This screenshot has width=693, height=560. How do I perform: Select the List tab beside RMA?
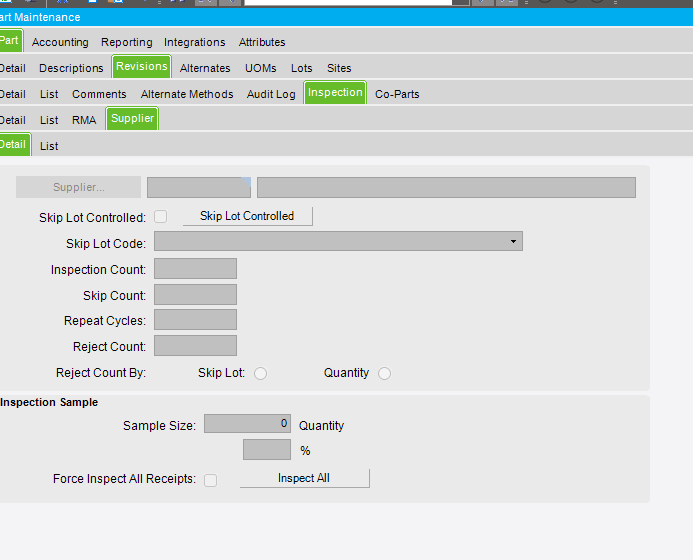point(49,121)
